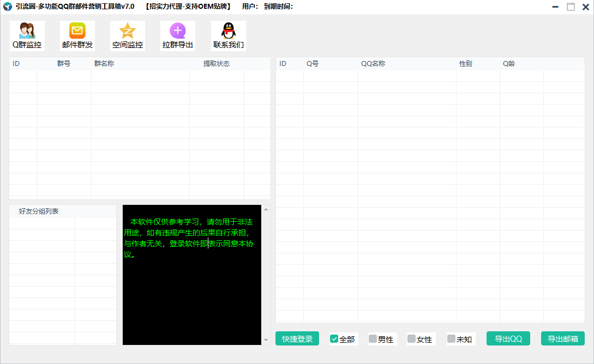The image size is (594, 364).
Task: Click the Q龄 column header
Action: pyautogui.click(x=509, y=64)
